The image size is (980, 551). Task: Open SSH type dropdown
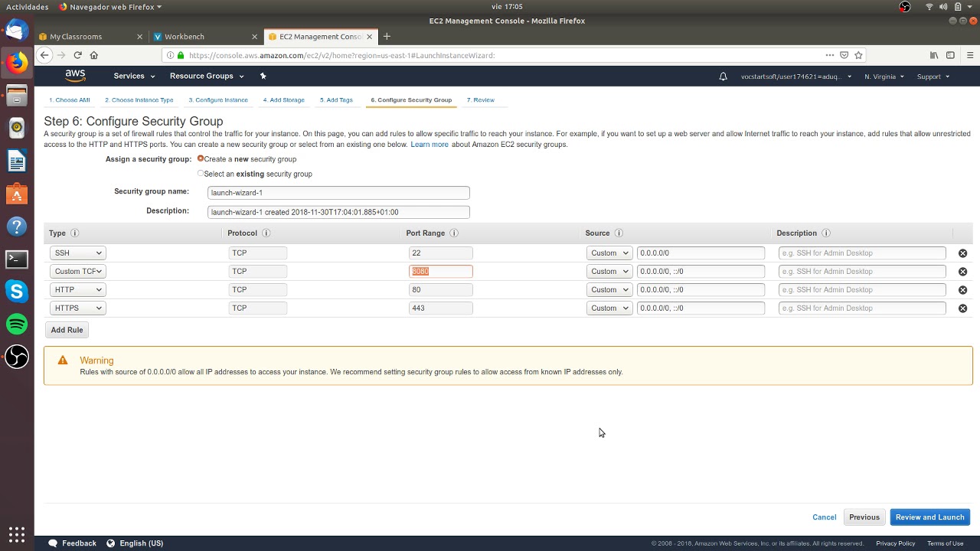(77, 253)
